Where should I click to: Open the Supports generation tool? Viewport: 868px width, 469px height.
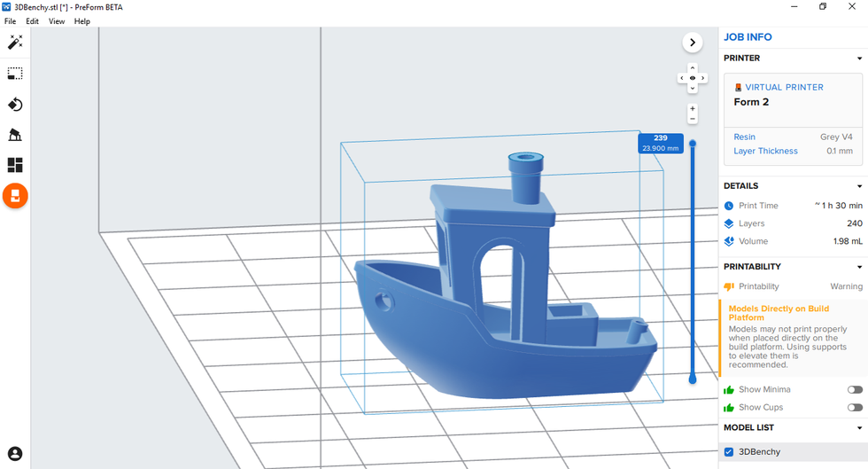(x=15, y=135)
